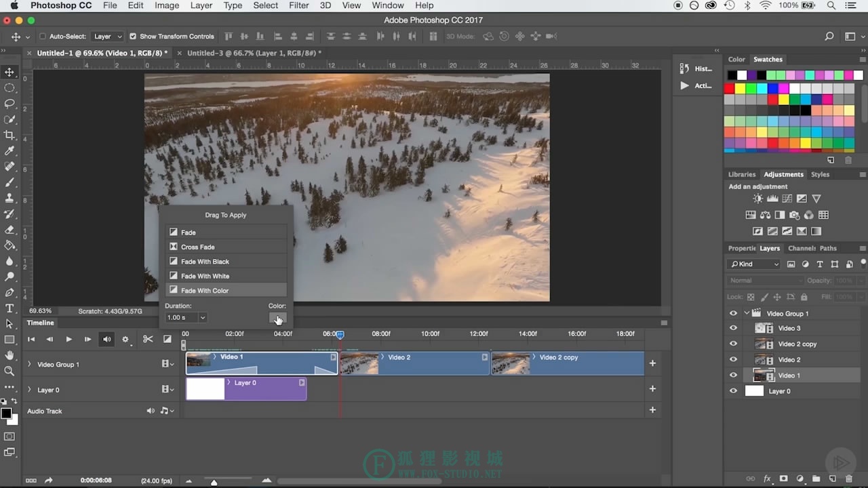This screenshot has height=488, width=868.
Task: Open the Layer menu
Action: (x=201, y=5)
